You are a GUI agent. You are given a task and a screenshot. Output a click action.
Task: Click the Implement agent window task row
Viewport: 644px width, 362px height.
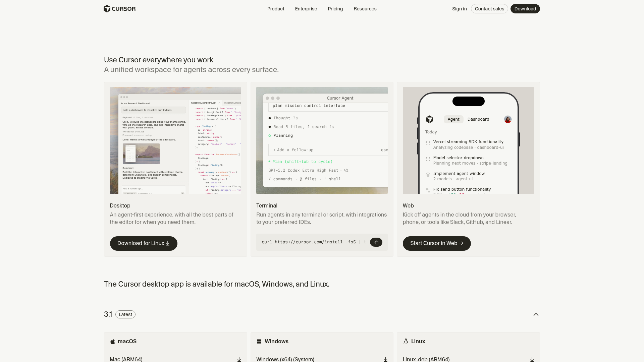point(468,176)
